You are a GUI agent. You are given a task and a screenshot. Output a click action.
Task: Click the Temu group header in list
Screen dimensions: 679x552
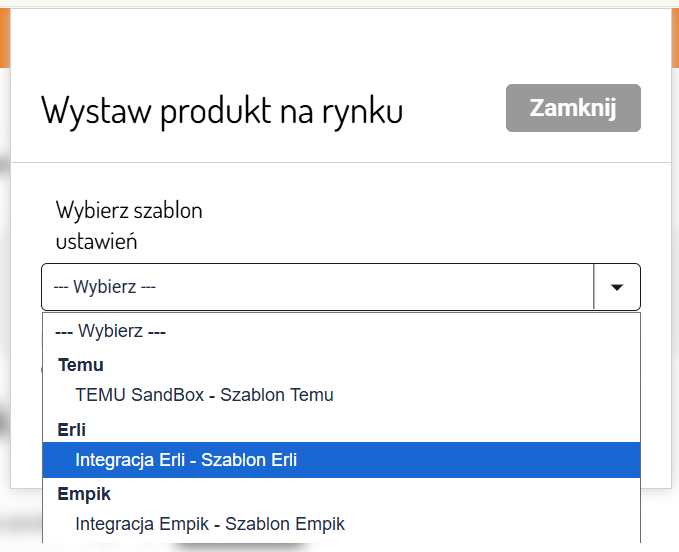(81, 365)
